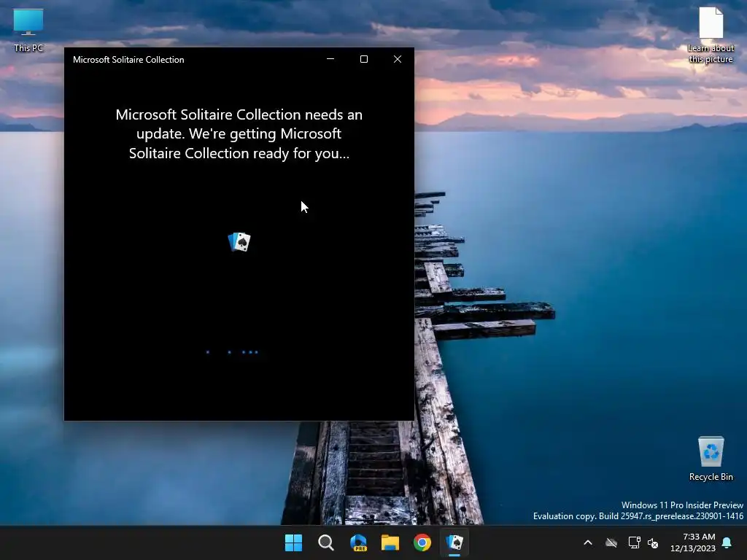Click the OneDrive cloud tray icon

pos(611,542)
